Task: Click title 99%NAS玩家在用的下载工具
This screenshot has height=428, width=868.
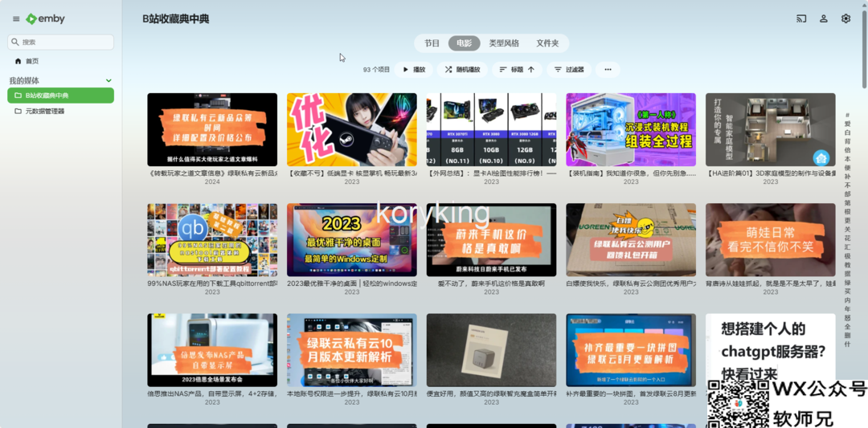Action: pyautogui.click(x=212, y=283)
